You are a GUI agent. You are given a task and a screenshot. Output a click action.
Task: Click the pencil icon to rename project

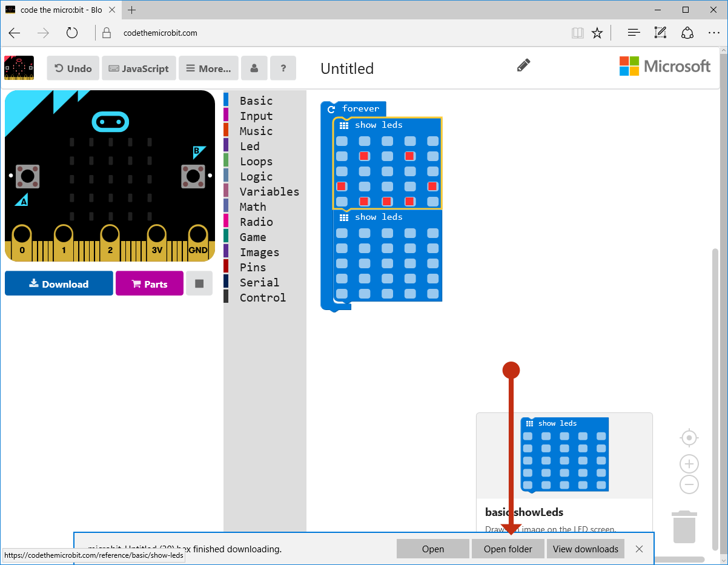(524, 65)
